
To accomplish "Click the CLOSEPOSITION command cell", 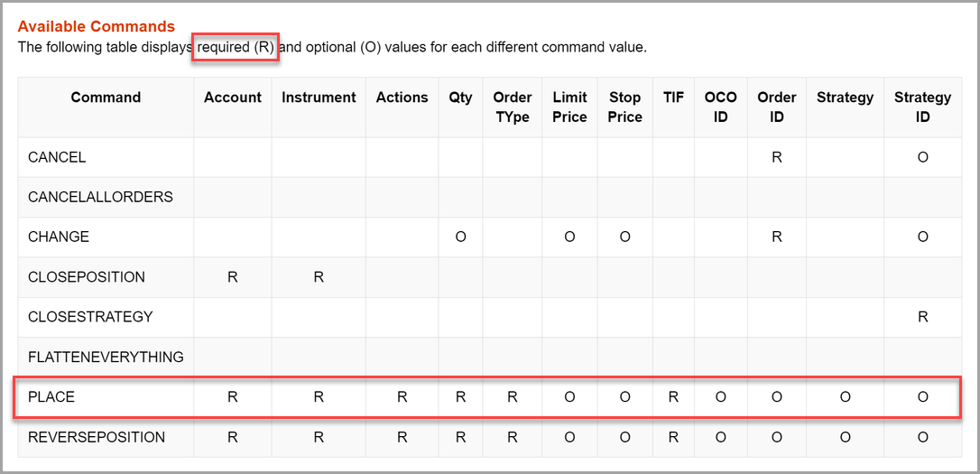I will point(87,277).
